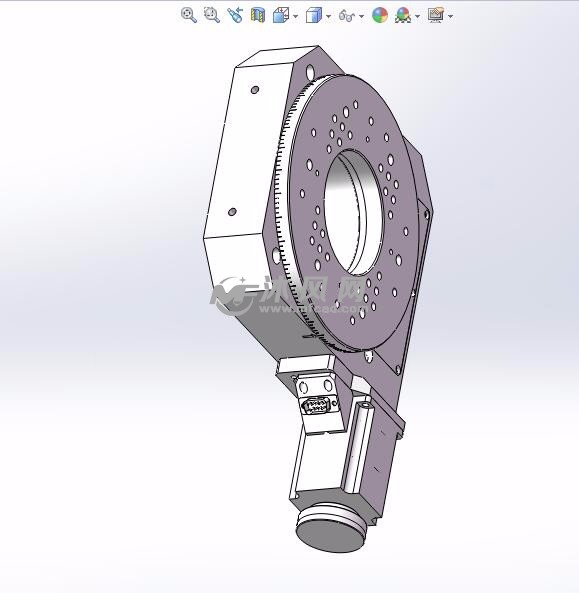Click the Apply Scene icon
Screen dimensions: 579x593
(x=403, y=16)
